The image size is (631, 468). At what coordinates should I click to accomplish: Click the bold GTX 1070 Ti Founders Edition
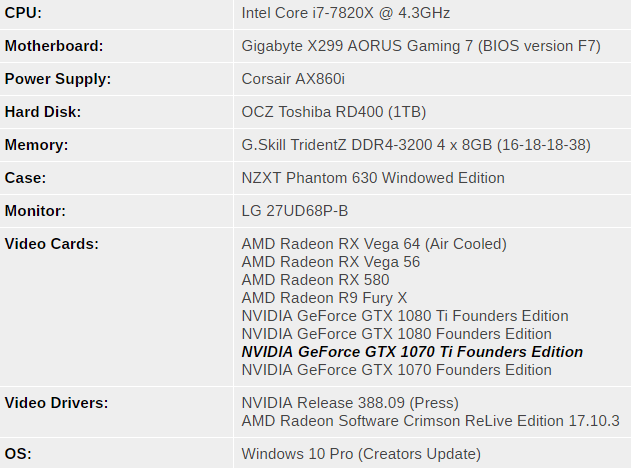point(412,352)
